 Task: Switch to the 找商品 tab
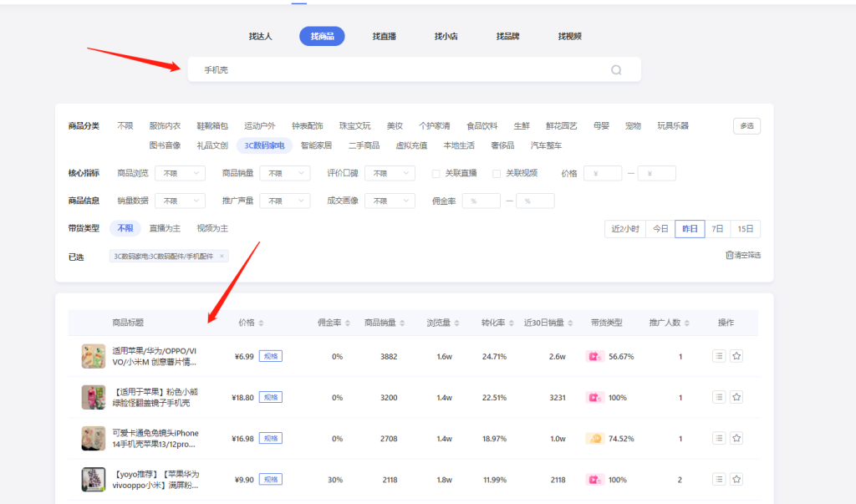pyautogui.click(x=322, y=36)
